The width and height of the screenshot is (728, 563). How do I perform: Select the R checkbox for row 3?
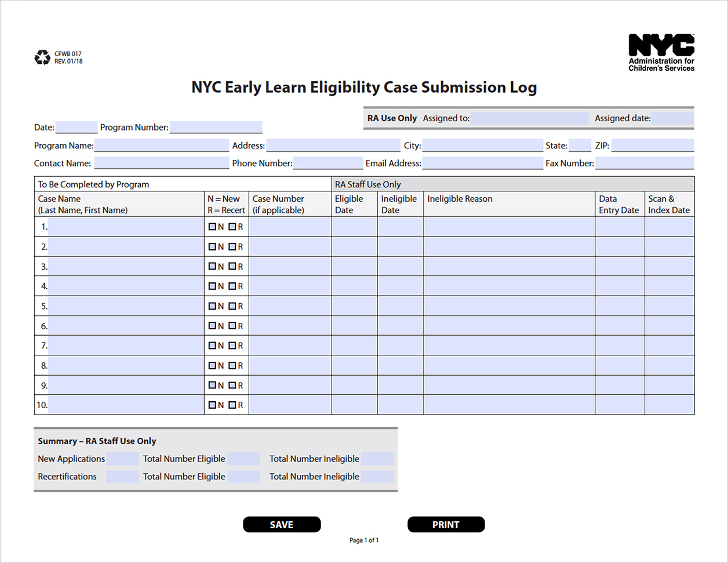[x=232, y=267]
